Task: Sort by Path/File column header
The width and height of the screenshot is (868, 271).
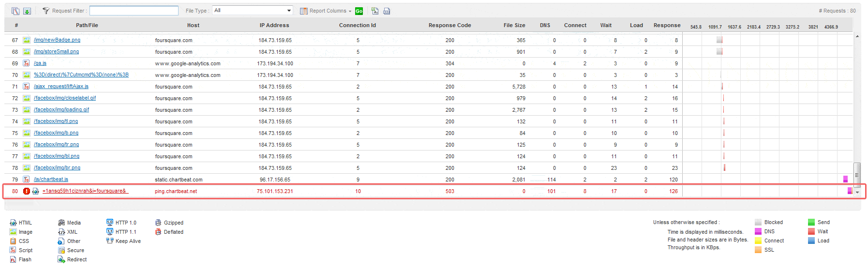Action: [x=87, y=25]
